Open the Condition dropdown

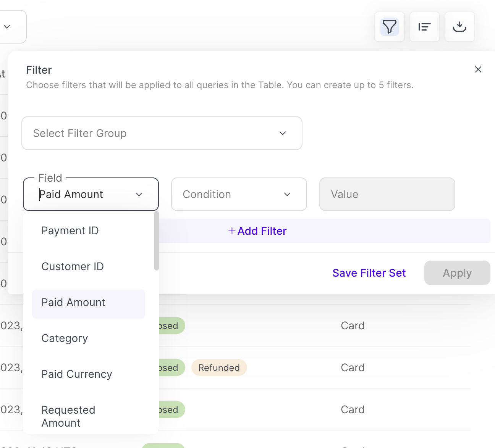[239, 194]
